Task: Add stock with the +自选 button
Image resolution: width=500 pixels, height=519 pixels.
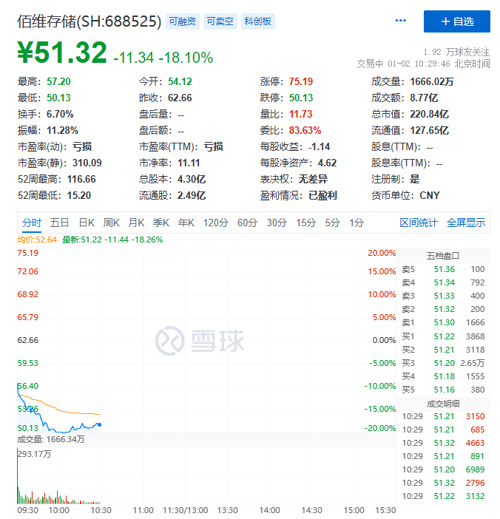Action: 457,21
